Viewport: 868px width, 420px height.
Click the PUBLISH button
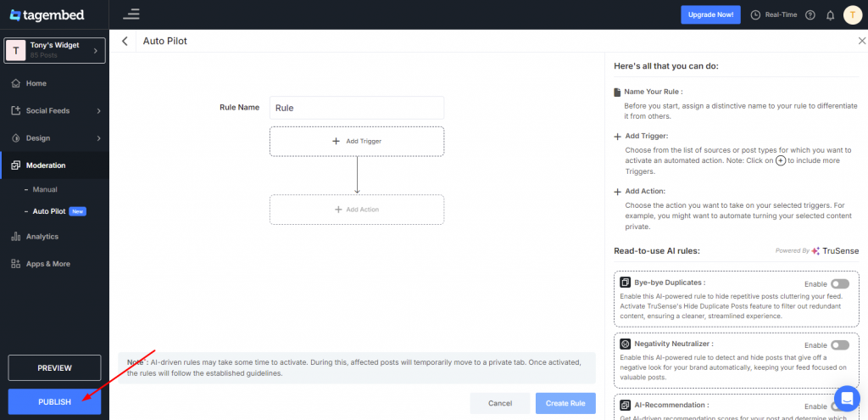(54, 401)
